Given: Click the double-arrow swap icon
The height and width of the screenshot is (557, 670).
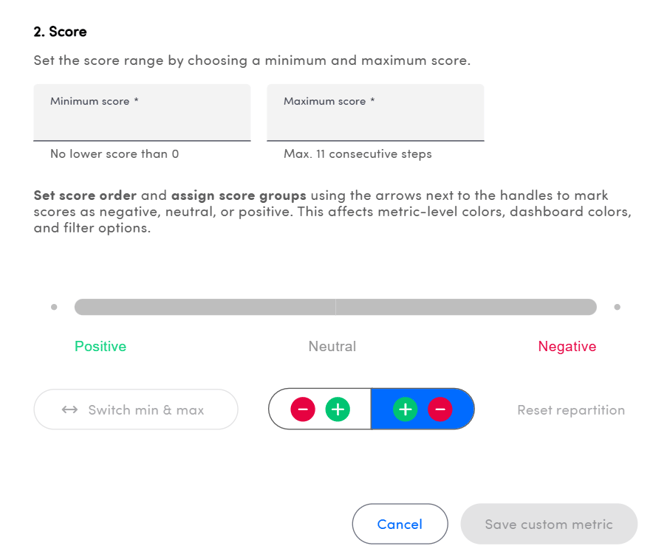Looking at the screenshot, I should click(69, 410).
